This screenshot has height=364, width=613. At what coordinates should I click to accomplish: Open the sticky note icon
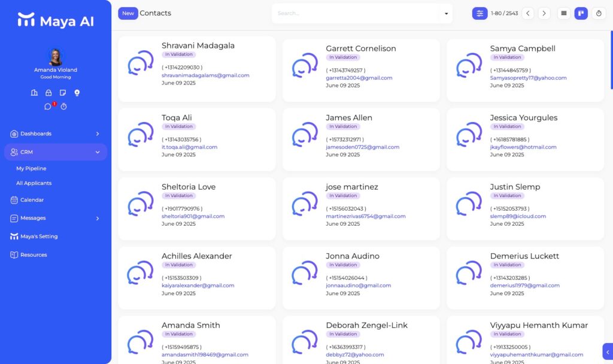(62, 93)
